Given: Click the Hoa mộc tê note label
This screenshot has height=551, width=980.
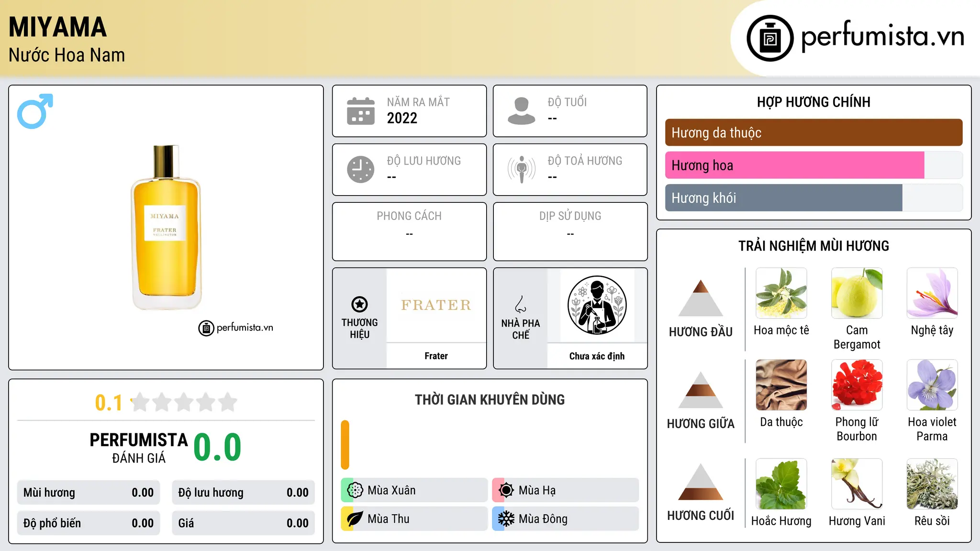Looking at the screenshot, I should [781, 330].
